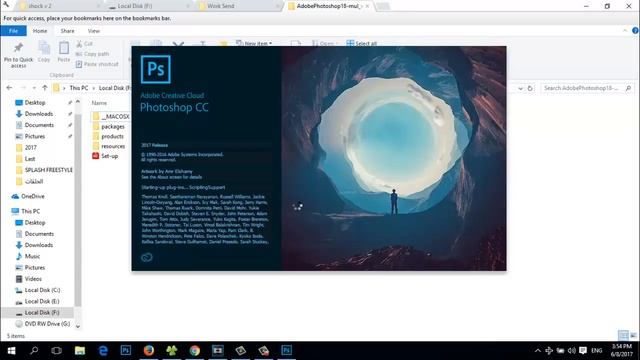The width and height of the screenshot is (640, 360).
Task: Click the Pin to Quick access icon
Action: 18,48
